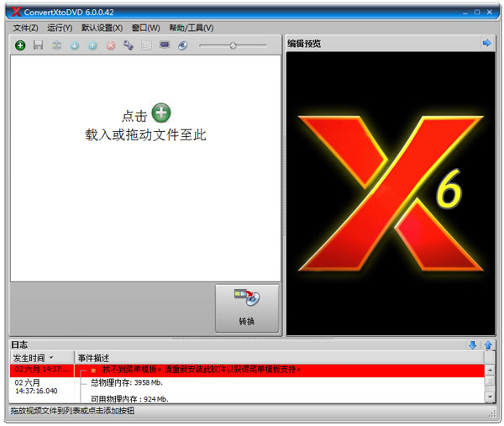The width and height of the screenshot is (504, 426).
Task: Click the status bar text 拖放视频文件到列表或点击添加按钮
Action: (x=72, y=411)
